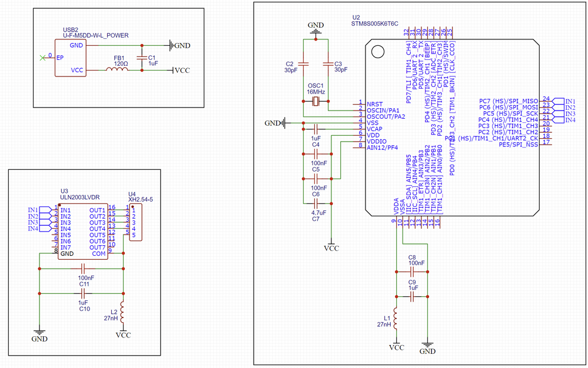588x368 pixels.
Task: Select capacitor C2 symbol
Action: coord(303,64)
